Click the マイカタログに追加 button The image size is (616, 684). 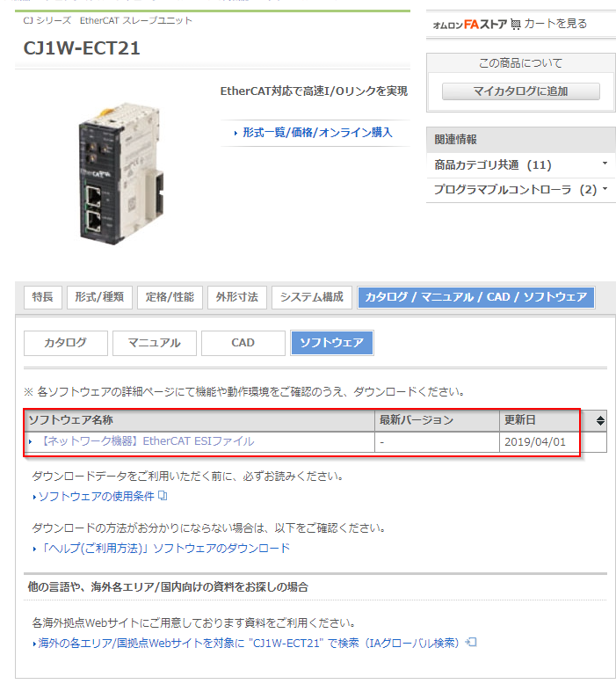520,91
